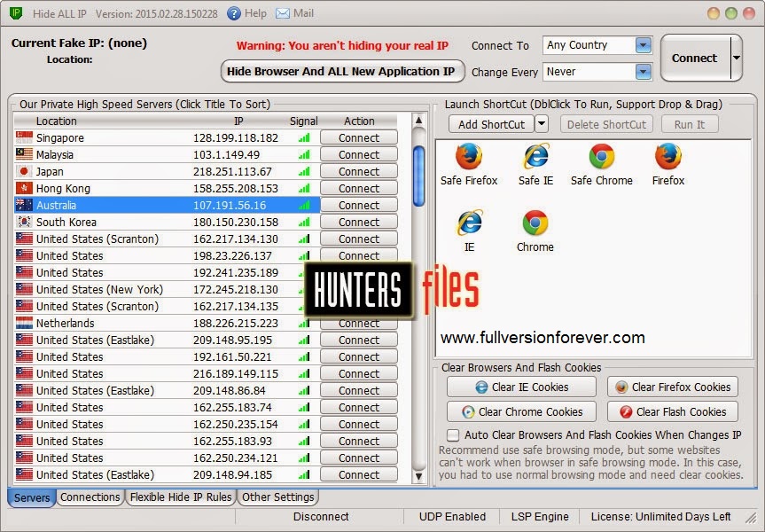Select the plain Firefox shortcut icon
Image resolution: width=765 pixels, height=532 pixels.
tap(667, 156)
